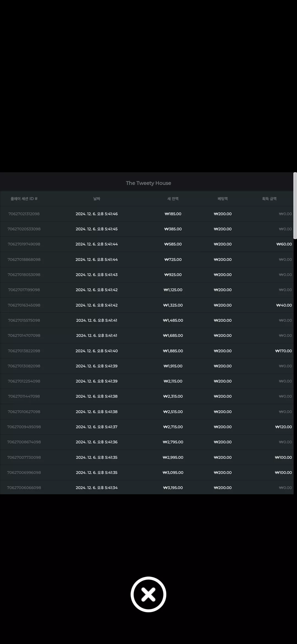Viewport: 297px width, 644px height.
Task: Close the history panel with X icon
Action: point(148,594)
